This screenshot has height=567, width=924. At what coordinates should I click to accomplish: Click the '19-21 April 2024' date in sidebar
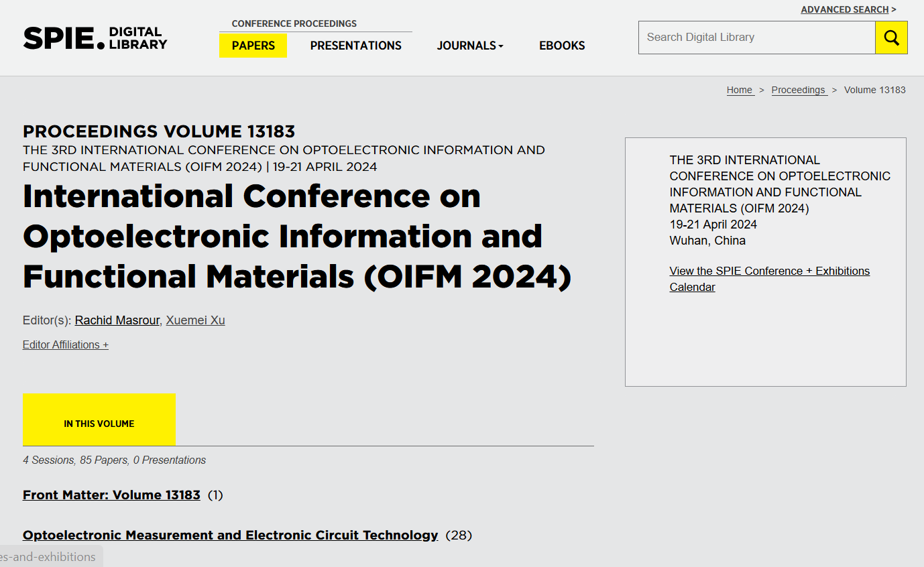pos(713,225)
